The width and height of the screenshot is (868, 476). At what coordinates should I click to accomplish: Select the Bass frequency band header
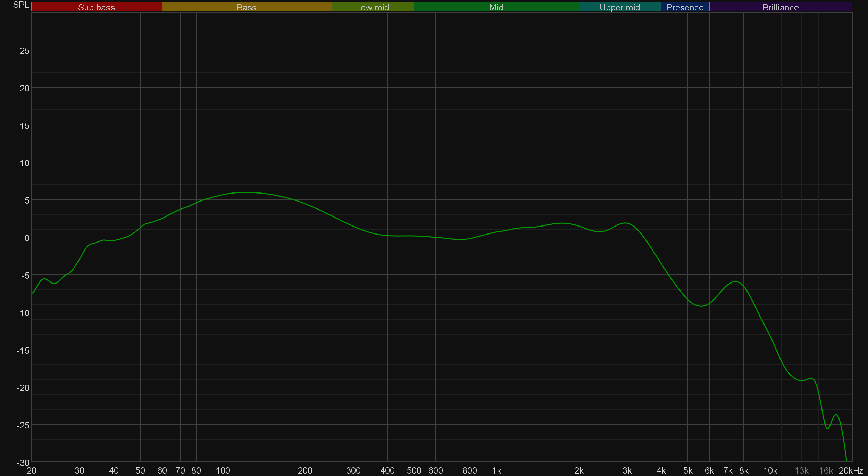[x=247, y=7]
